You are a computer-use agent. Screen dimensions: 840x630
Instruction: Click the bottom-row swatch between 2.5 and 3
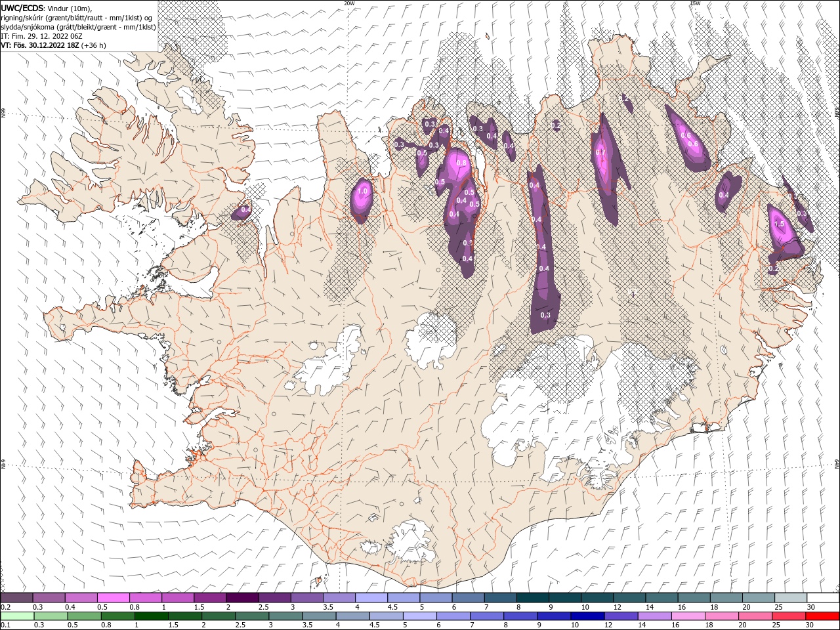pos(252,616)
